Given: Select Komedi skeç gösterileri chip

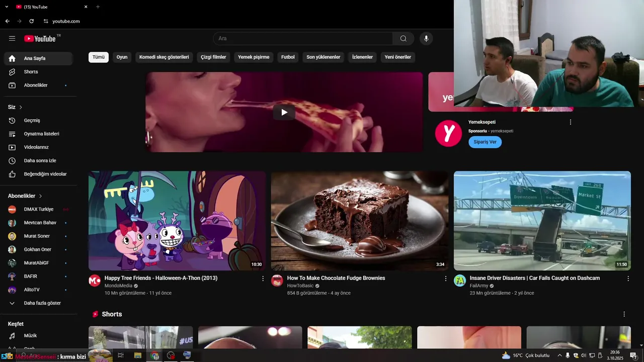Looking at the screenshot, I should (x=164, y=57).
